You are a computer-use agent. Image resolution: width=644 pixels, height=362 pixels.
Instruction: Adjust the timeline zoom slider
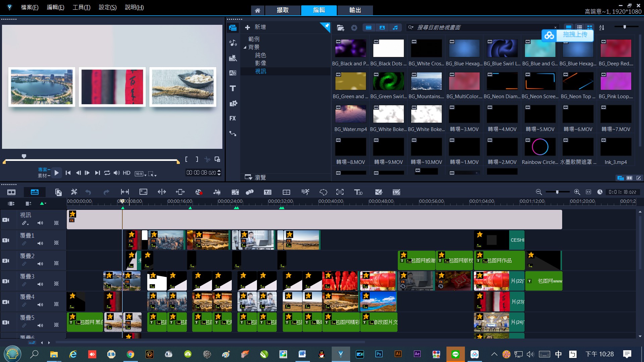click(x=557, y=192)
